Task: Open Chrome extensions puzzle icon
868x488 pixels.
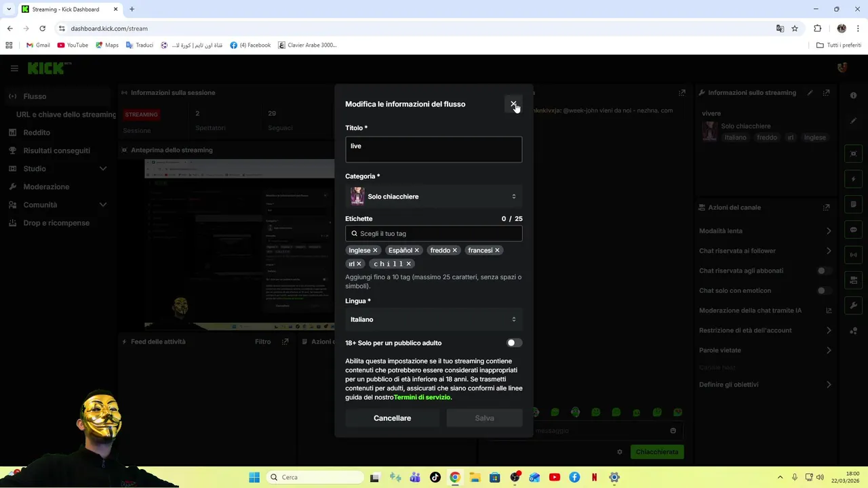Action: coord(817,28)
